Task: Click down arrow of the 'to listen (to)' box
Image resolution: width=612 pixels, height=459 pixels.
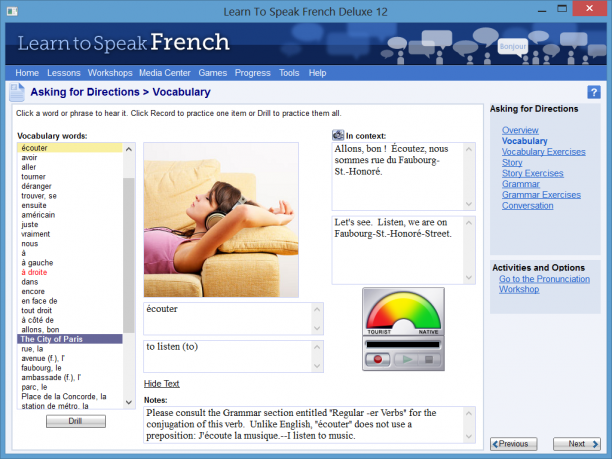Action: point(317,366)
